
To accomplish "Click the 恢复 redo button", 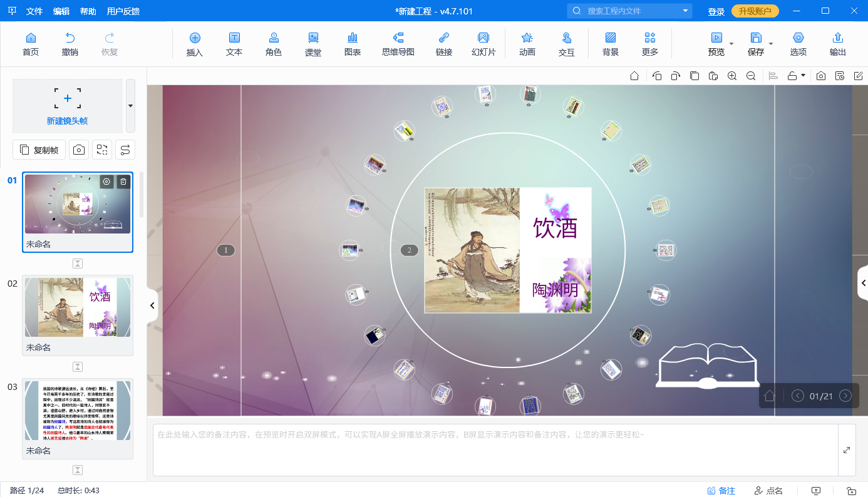I will (110, 44).
